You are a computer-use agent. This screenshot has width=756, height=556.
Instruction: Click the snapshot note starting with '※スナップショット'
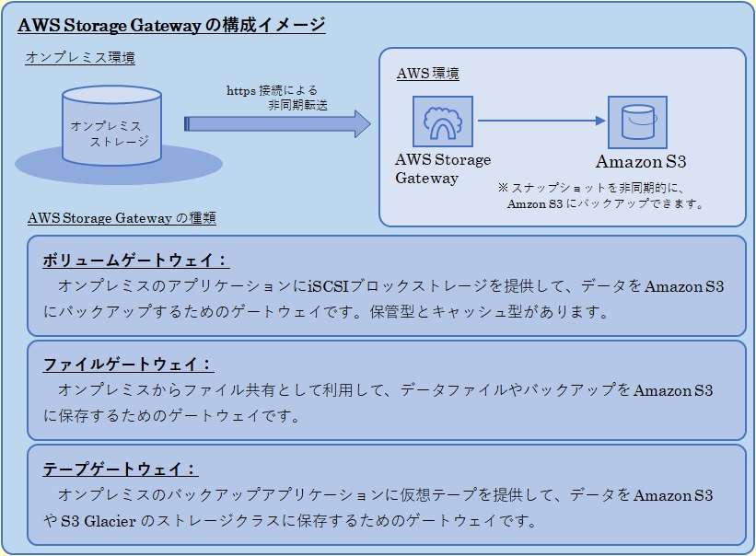click(x=600, y=195)
